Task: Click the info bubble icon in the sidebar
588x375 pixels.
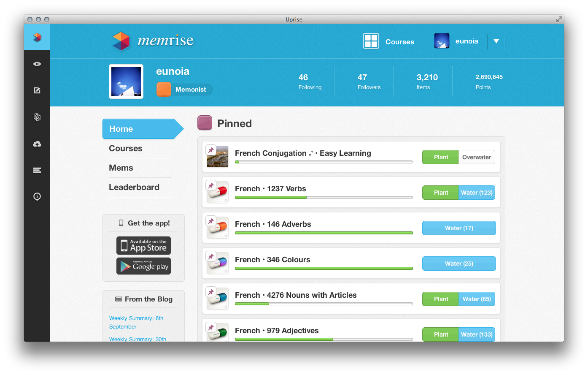Action: [x=37, y=196]
